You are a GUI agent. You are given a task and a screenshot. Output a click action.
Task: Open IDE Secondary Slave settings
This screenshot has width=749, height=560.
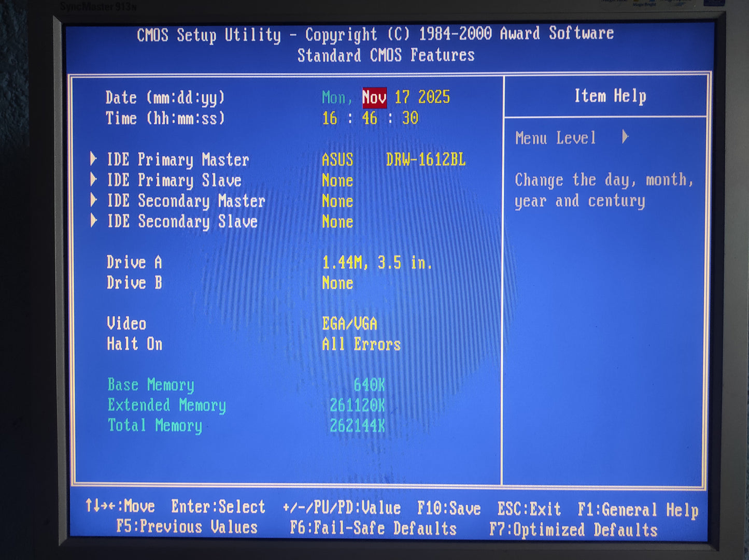point(182,222)
